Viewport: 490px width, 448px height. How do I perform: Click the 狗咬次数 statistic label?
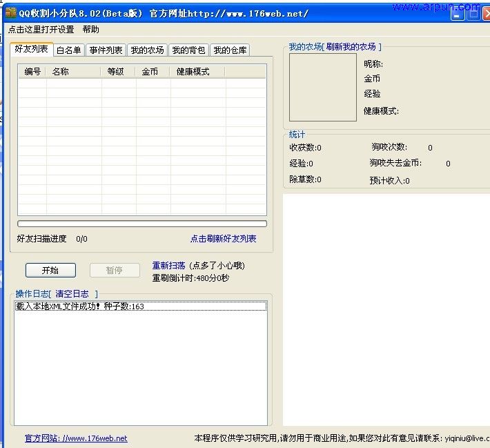389,146
